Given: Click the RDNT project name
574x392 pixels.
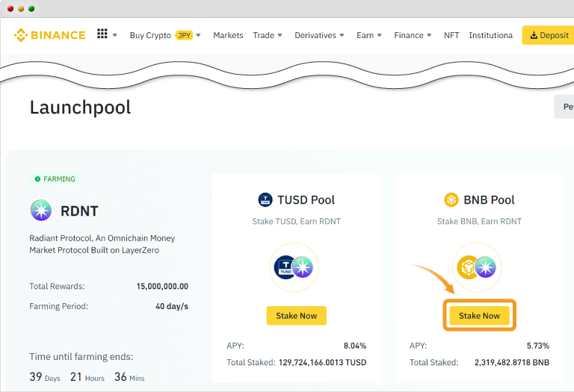Looking at the screenshot, I should [79, 211].
